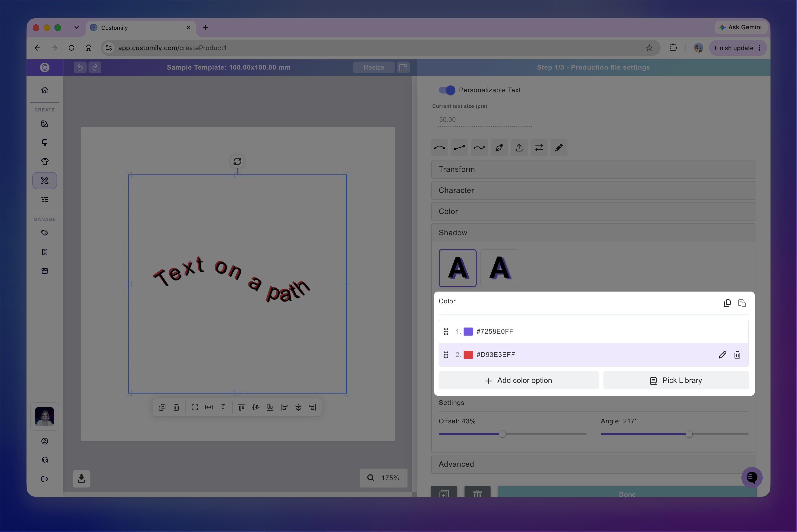Click the fit width icon

pyautogui.click(x=209, y=407)
